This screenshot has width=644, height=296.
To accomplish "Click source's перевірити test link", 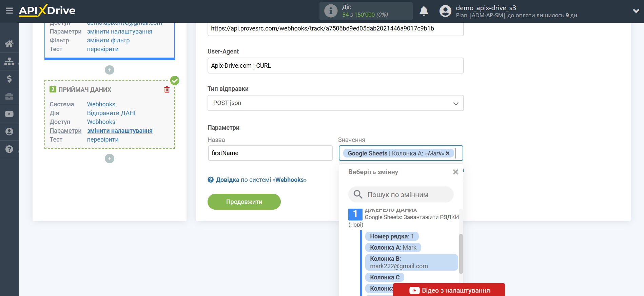I will (103, 49).
